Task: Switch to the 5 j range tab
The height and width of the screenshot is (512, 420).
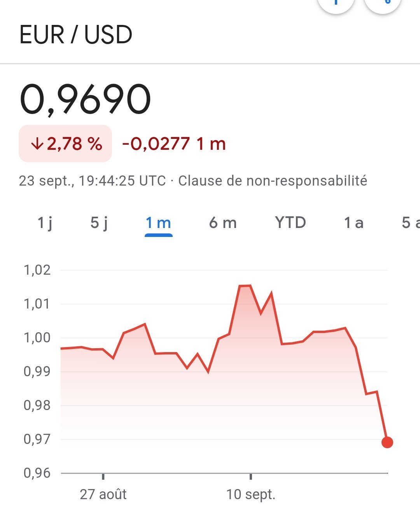Action: (99, 223)
